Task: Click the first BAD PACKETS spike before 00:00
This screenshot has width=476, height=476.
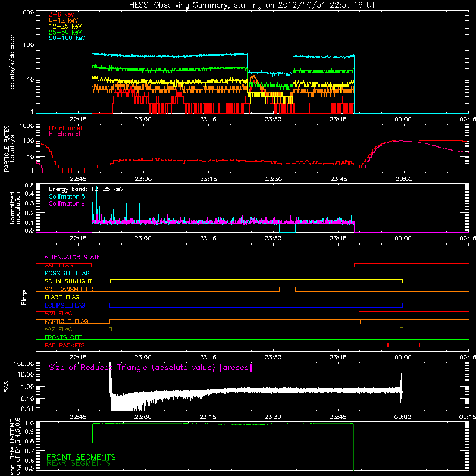Action: pos(388,345)
